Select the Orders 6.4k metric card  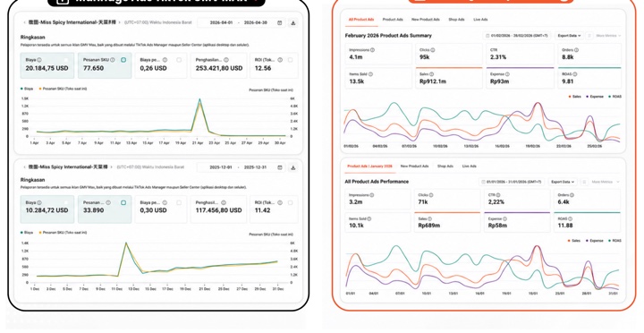[587, 199]
